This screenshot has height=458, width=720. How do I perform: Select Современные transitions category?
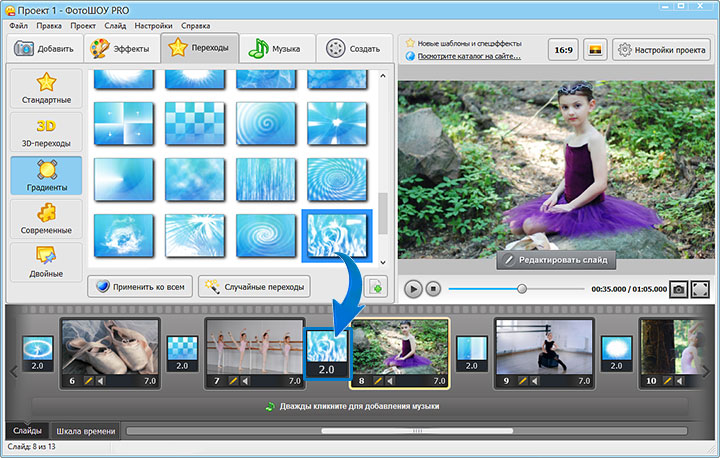(x=46, y=219)
